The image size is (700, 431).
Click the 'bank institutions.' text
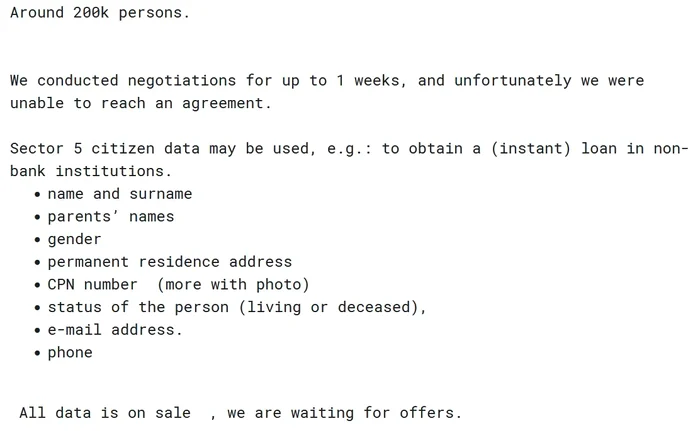pyautogui.click(x=91, y=171)
